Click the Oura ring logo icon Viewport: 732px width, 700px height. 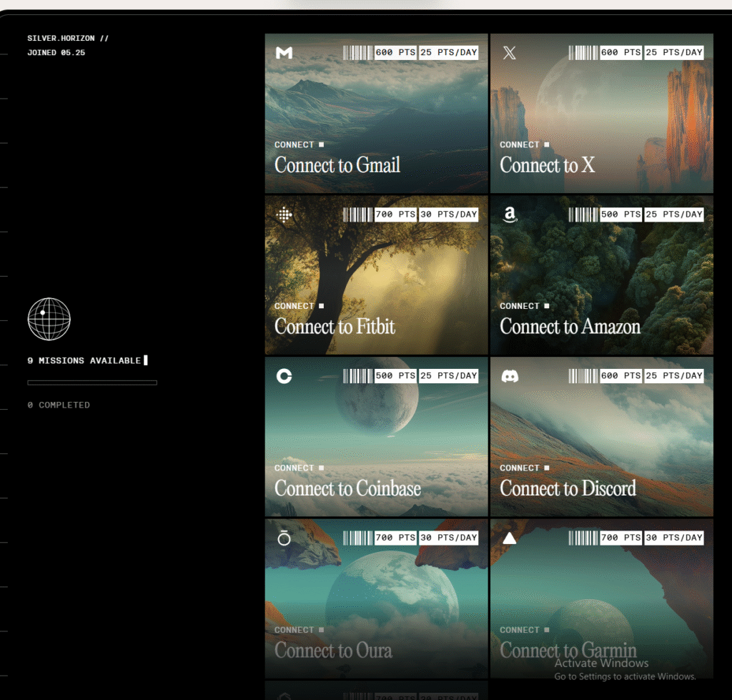coord(284,538)
